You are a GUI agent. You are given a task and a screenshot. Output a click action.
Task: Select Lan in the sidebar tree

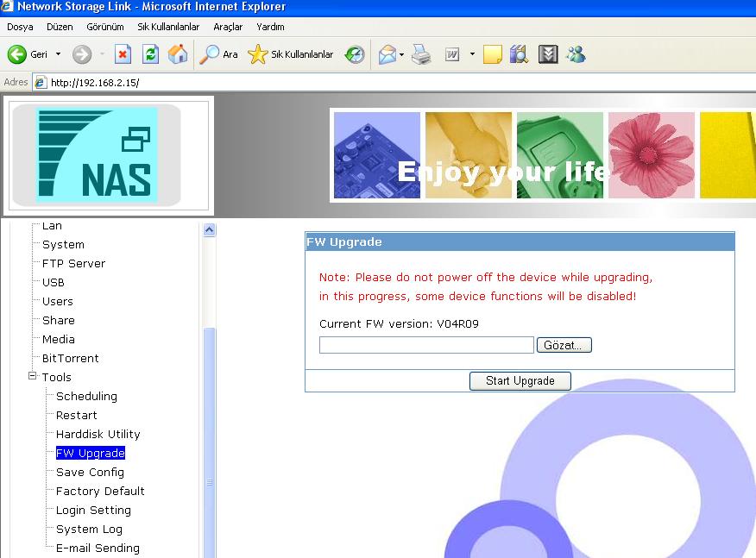click(52, 225)
